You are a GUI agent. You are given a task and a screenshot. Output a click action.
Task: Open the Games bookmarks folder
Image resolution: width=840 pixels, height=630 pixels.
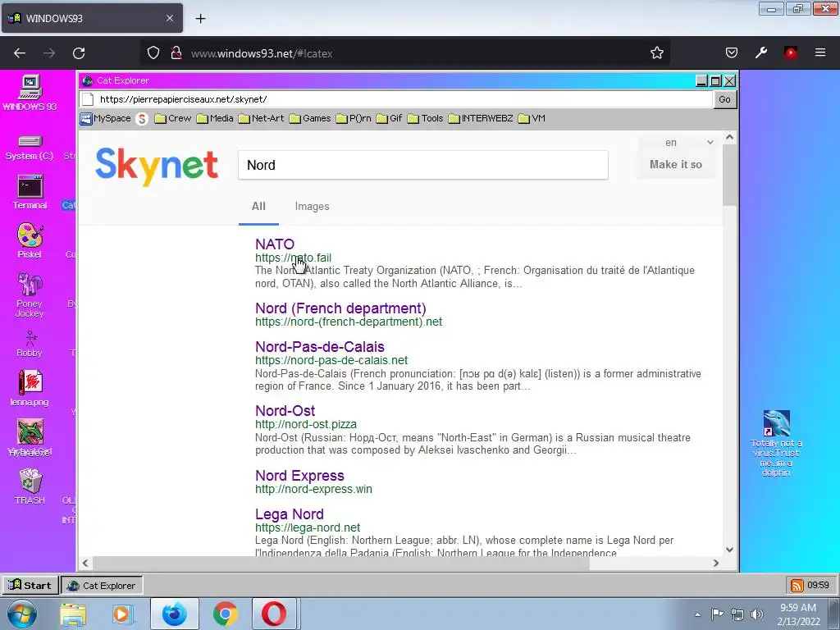tap(309, 118)
